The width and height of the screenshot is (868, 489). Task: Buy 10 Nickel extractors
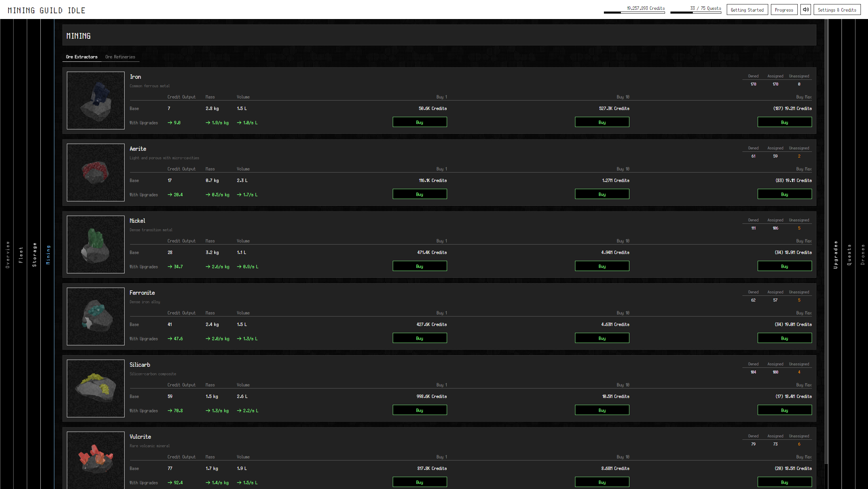click(x=602, y=266)
